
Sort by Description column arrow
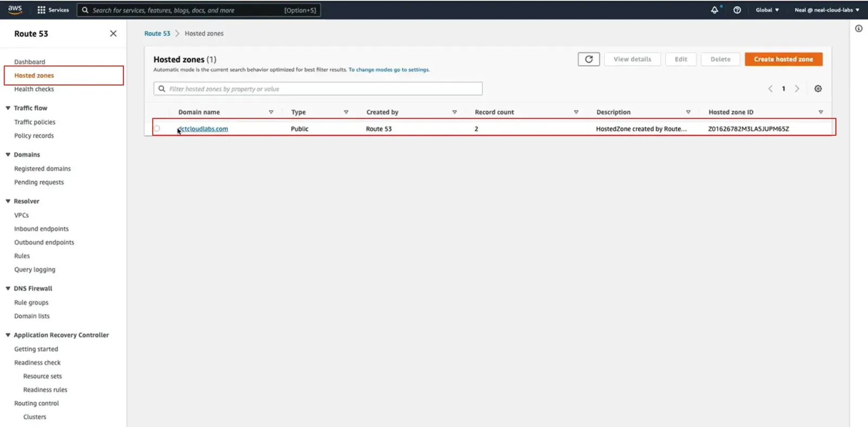(x=688, y=112)
